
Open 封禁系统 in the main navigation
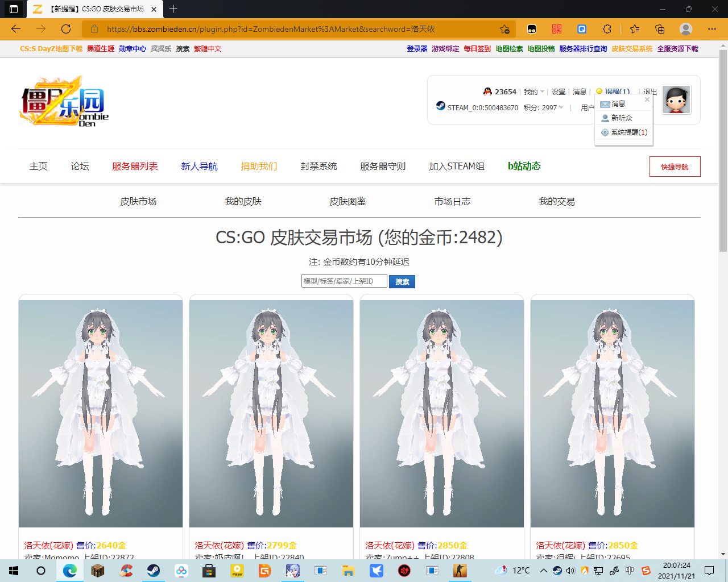pyautogui.click(x=318, y=167)
